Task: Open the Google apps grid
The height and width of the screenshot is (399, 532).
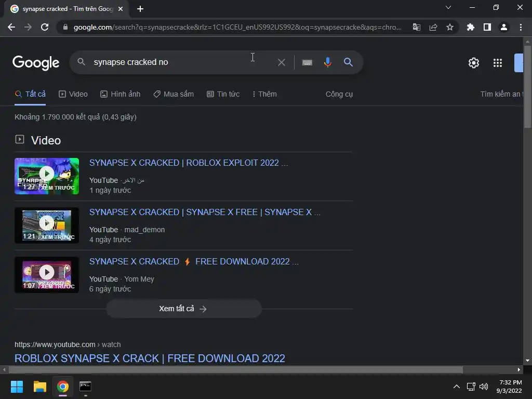Action: tap(497, 63)
